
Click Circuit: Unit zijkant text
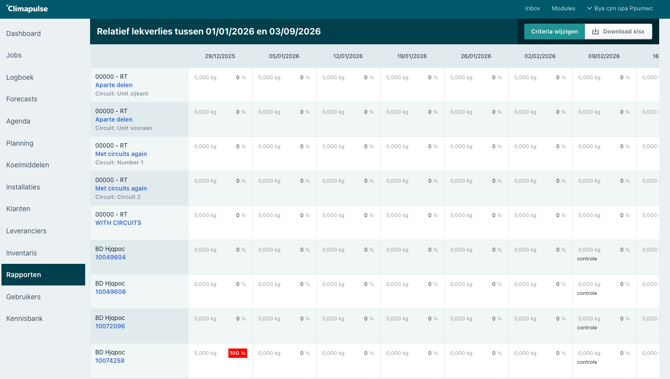tap(121, 94)
